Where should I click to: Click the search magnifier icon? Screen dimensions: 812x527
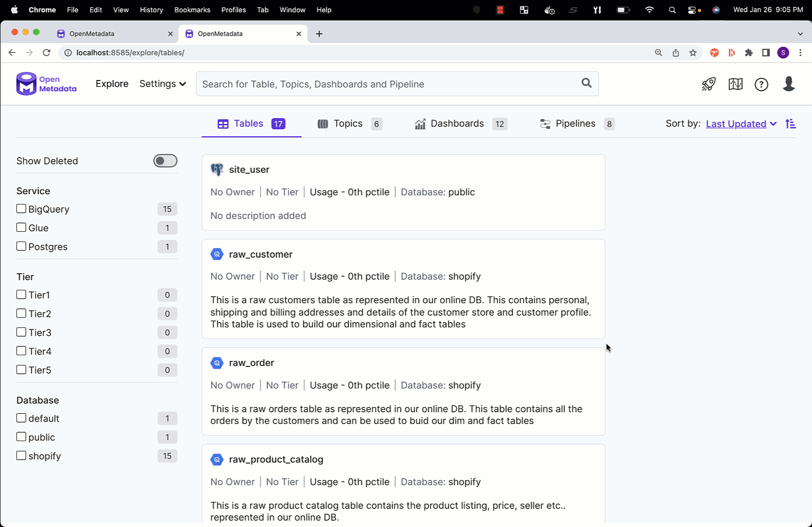[586, 83]
